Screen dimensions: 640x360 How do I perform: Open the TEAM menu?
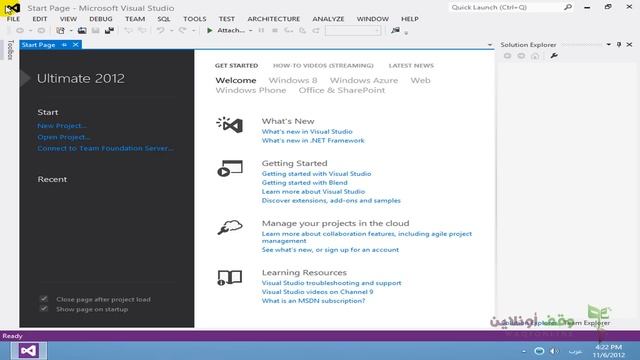click(135, 19)
